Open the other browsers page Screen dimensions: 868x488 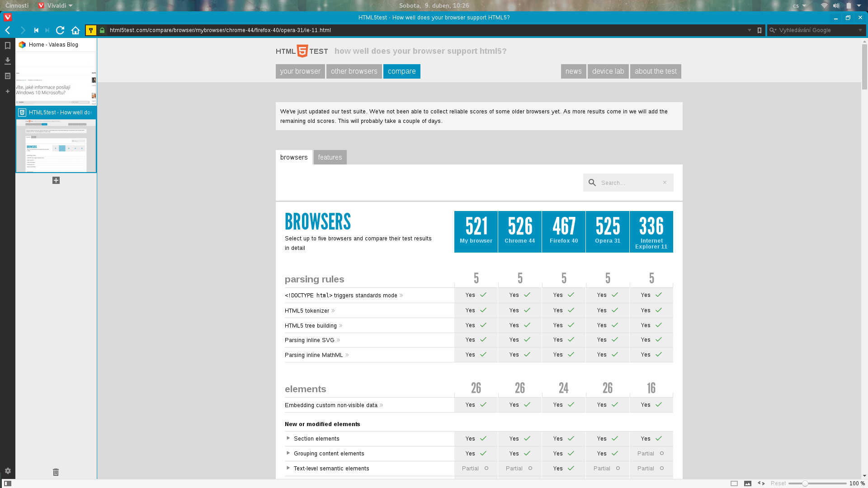point(354,71)
